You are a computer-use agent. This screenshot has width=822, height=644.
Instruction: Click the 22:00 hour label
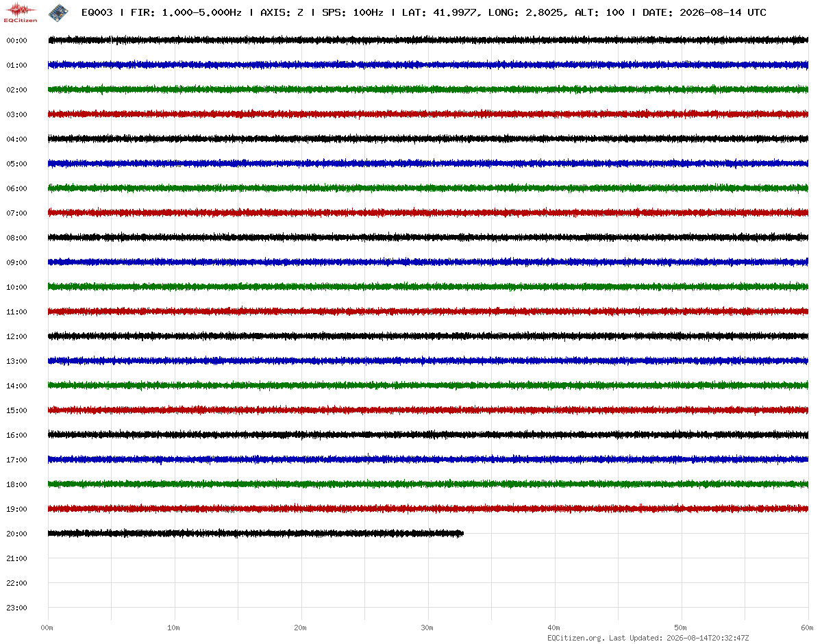point(16,583)
